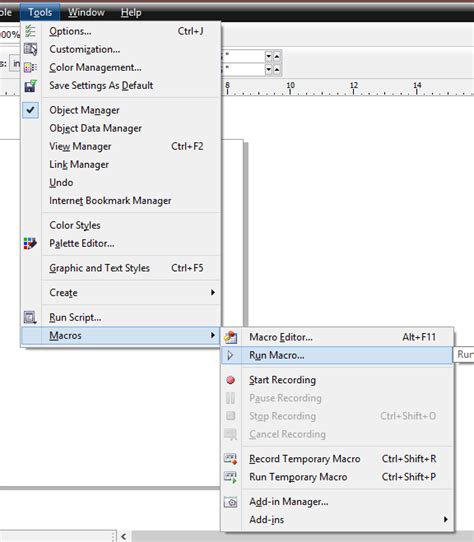The image size is (474, 542).
Task: Choose Options... from Tools menu
Action: pos(121,31)
